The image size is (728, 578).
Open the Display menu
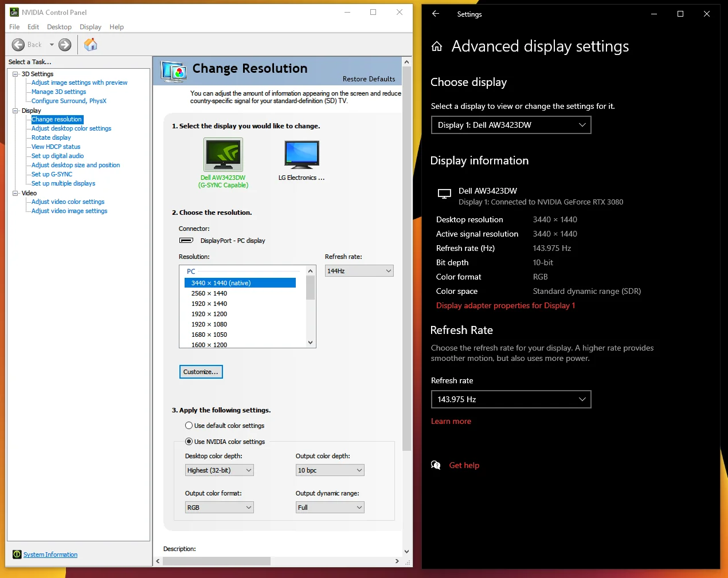pyautogui.click(x=91, y=27)
